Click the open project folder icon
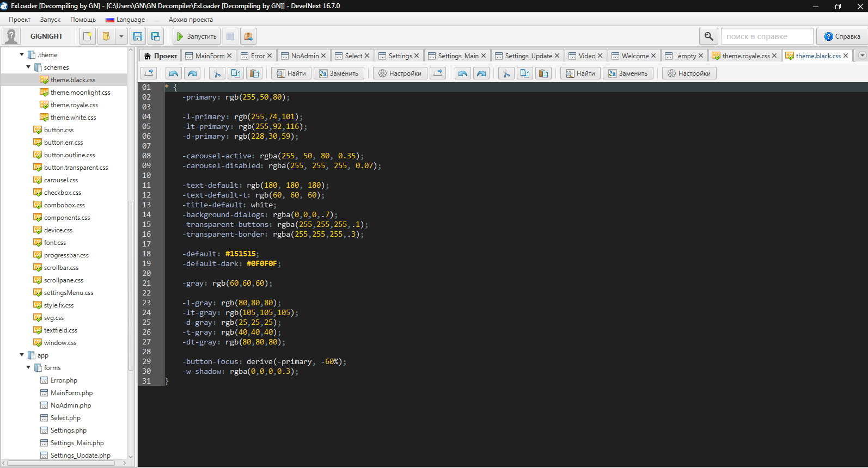Screen dimensions: 868x468 106,36
